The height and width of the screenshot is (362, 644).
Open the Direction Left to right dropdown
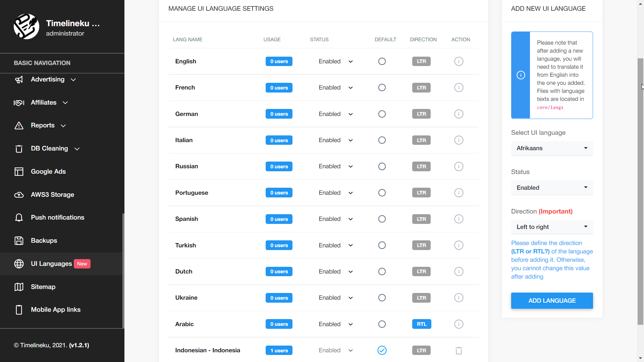(x=552, y=227)
